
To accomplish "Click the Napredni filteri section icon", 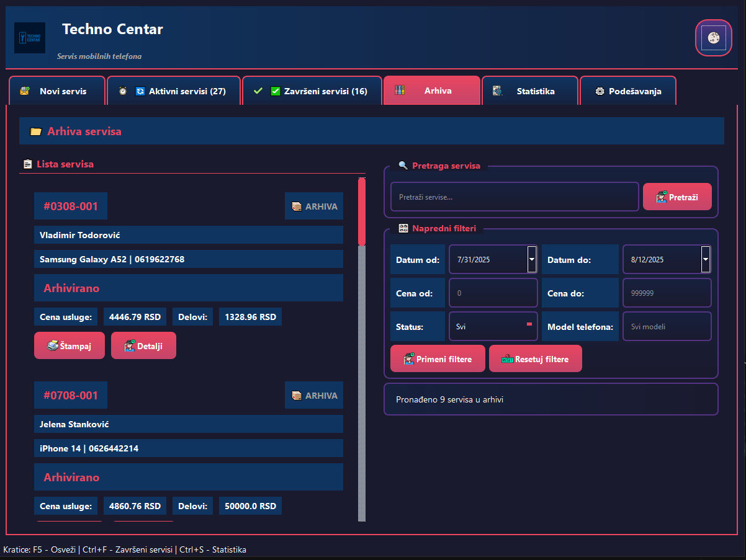I will 403,228.
